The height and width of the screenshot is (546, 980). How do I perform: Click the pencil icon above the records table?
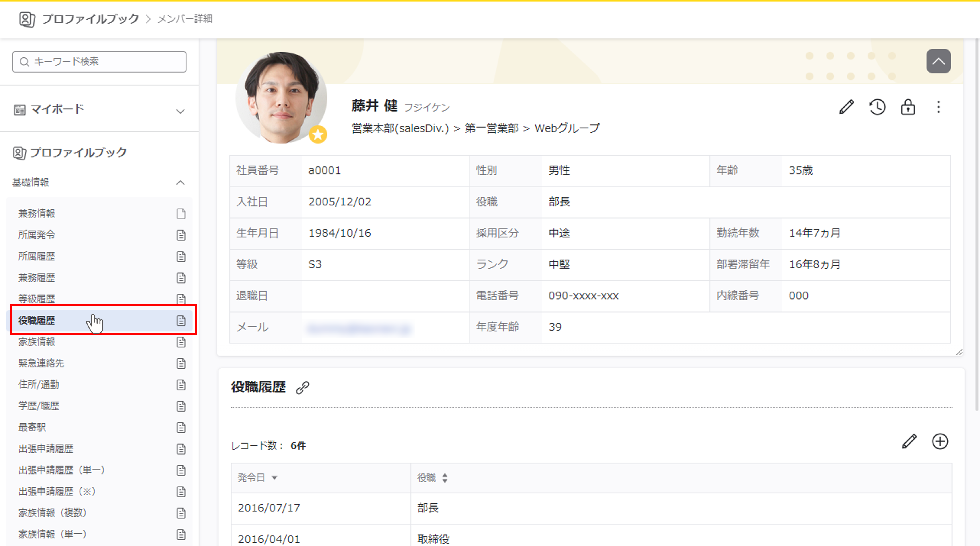pos(909,441)
